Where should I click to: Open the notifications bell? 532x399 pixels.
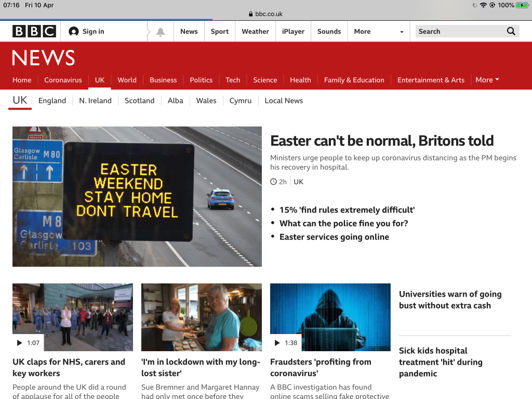pyautogui.click(x=161, y=32)
